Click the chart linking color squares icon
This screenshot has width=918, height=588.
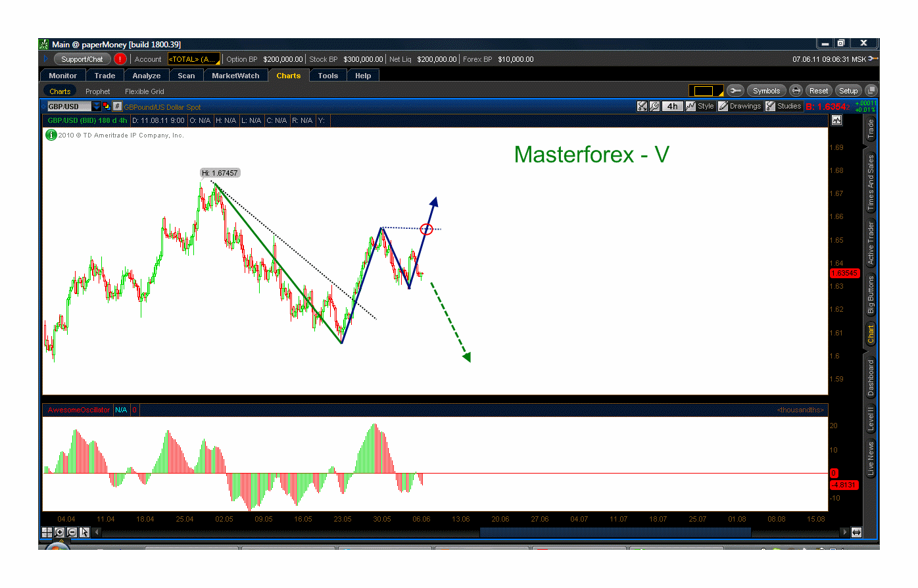coord(107,107)
